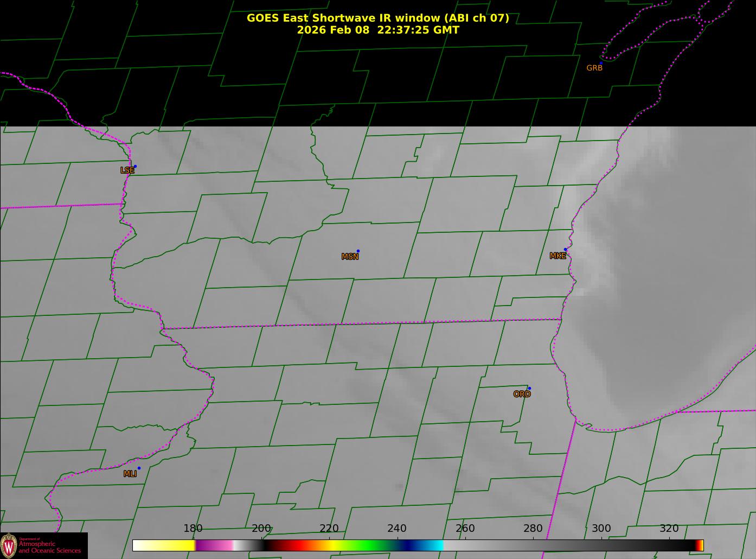Pick the yellow segment of the colorbar
This screenshot has width=756, height=559.
coord(174,545)
